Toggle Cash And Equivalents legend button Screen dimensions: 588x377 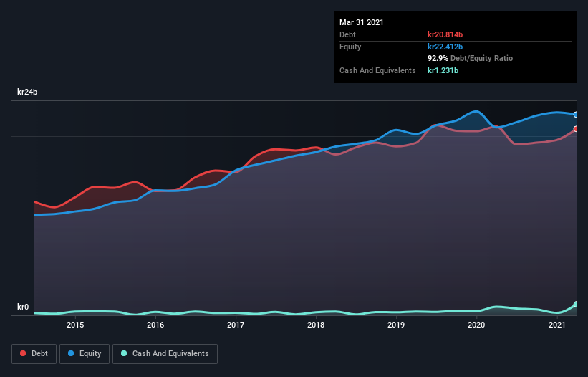(x=165, y=354)
